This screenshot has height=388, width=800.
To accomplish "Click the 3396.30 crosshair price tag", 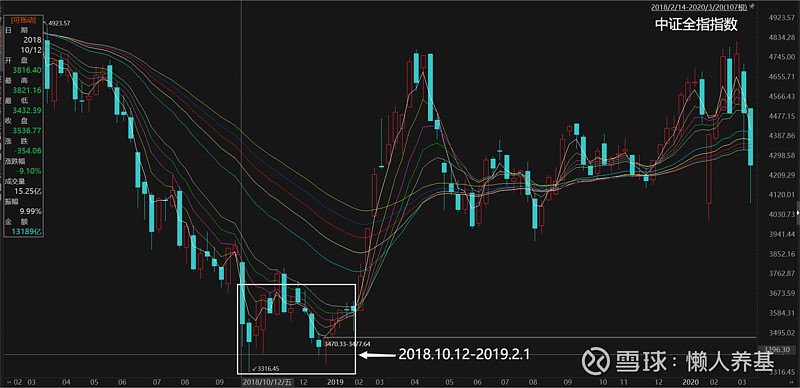I will point(777,350).
